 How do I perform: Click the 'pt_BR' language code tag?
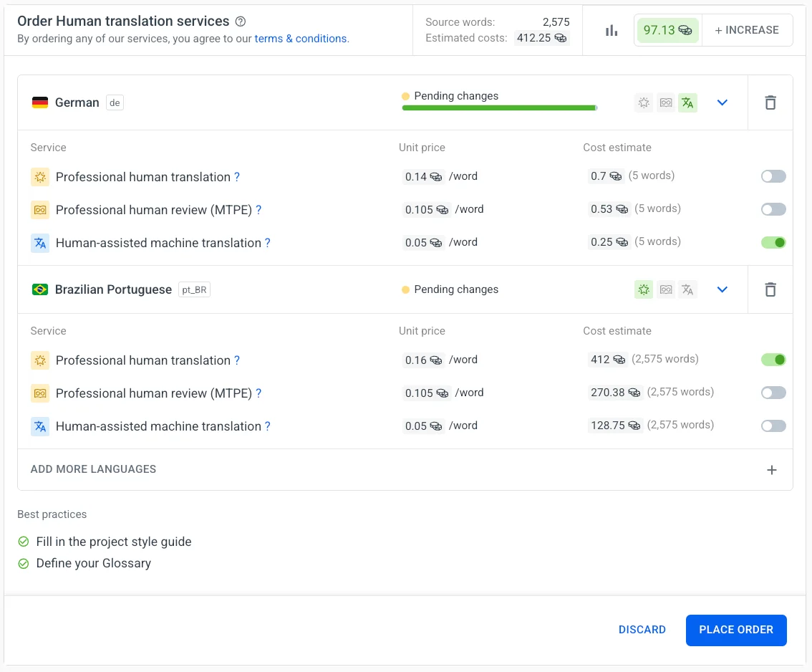tap(194, 289)
